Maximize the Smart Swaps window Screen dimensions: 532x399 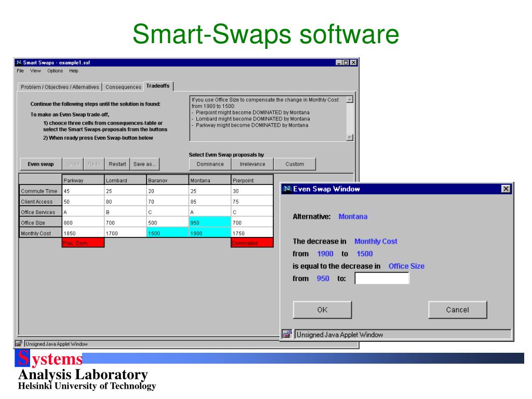click(x=345, y=62)
